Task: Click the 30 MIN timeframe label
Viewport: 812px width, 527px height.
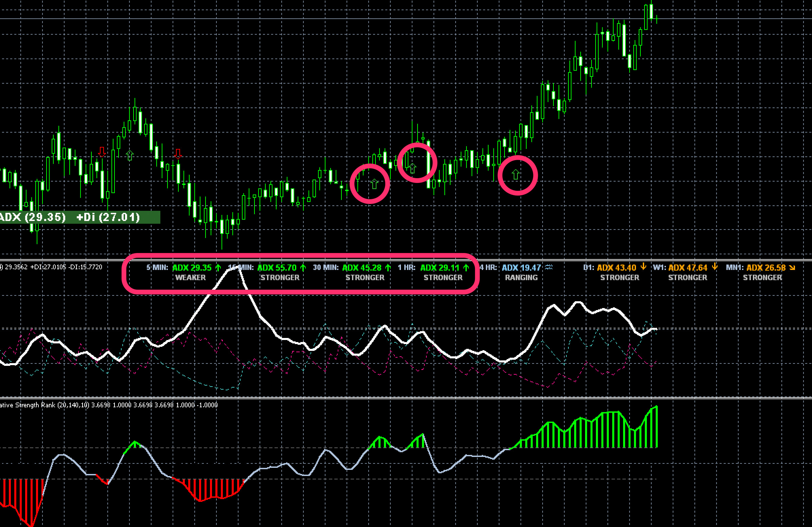Action: pos(326,267)
